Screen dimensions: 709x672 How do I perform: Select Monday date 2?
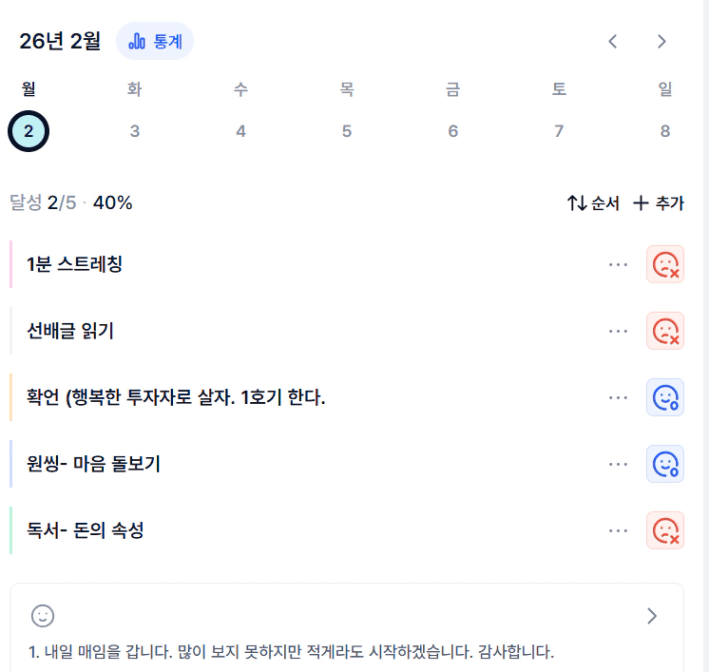coord(29,131)
